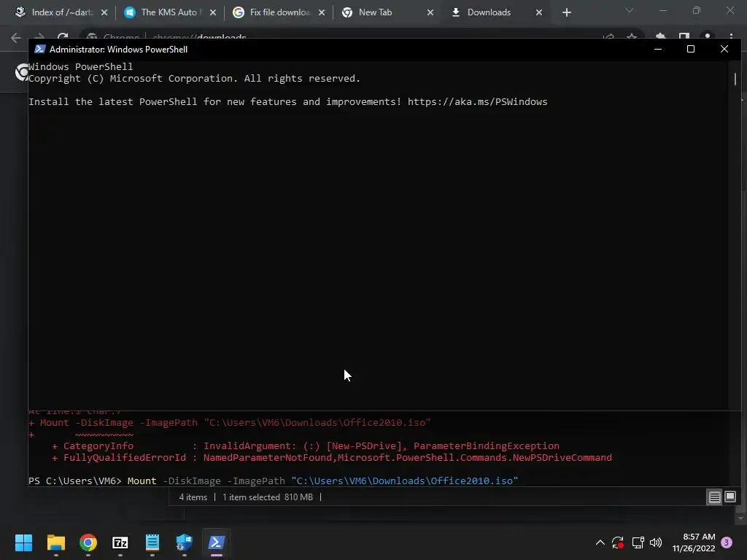747x560 pixels.
Task: Open Chrome tab search chevron
Action: click(x=630, y=10)
